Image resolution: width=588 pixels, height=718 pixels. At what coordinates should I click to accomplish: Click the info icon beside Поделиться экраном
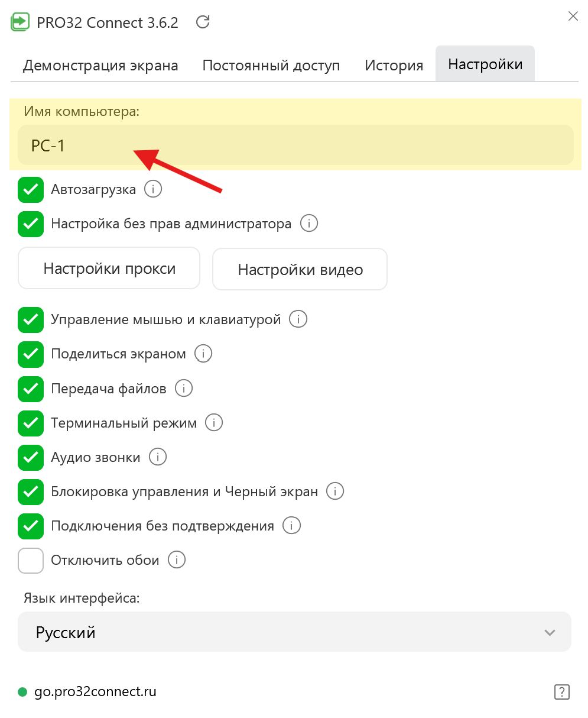coord(203,354)
